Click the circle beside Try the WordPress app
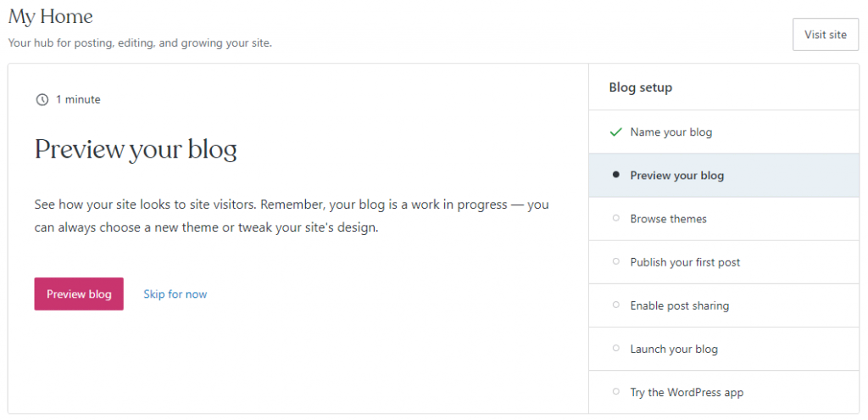 (615, 392)
